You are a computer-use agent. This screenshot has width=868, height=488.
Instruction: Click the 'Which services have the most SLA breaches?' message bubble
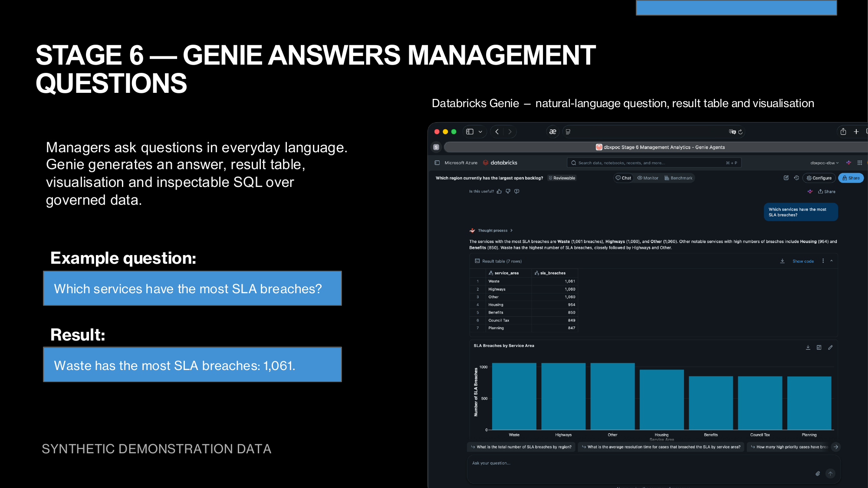[801, 212]
